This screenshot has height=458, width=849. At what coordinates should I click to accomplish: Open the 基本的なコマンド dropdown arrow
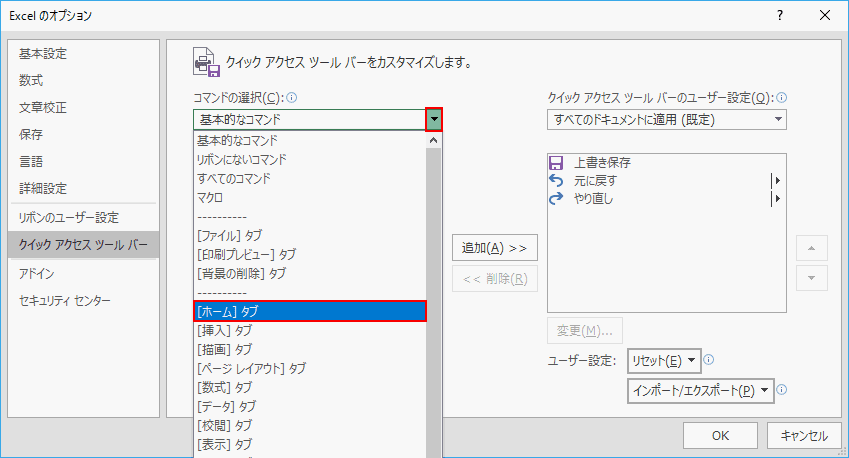click(434, 119)
